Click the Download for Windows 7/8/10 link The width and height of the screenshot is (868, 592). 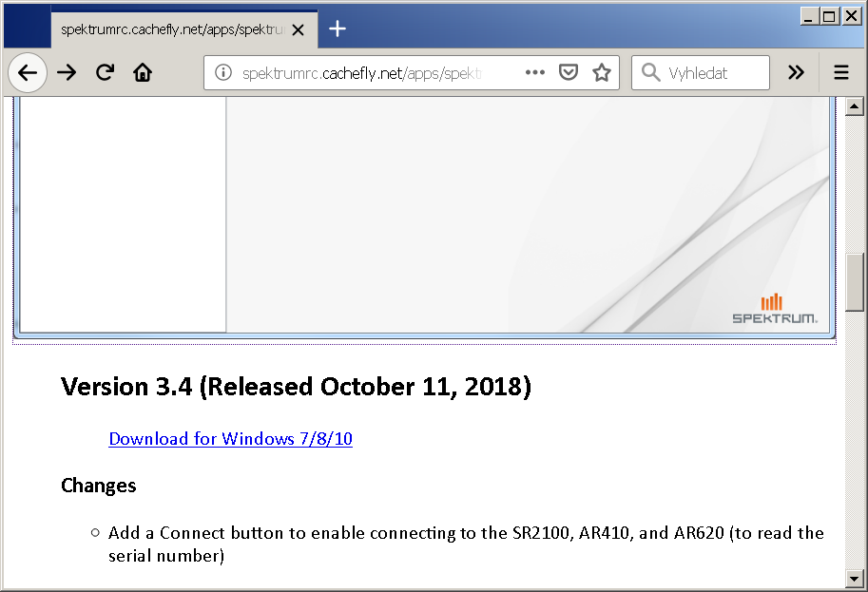click(x=230, y=439)
